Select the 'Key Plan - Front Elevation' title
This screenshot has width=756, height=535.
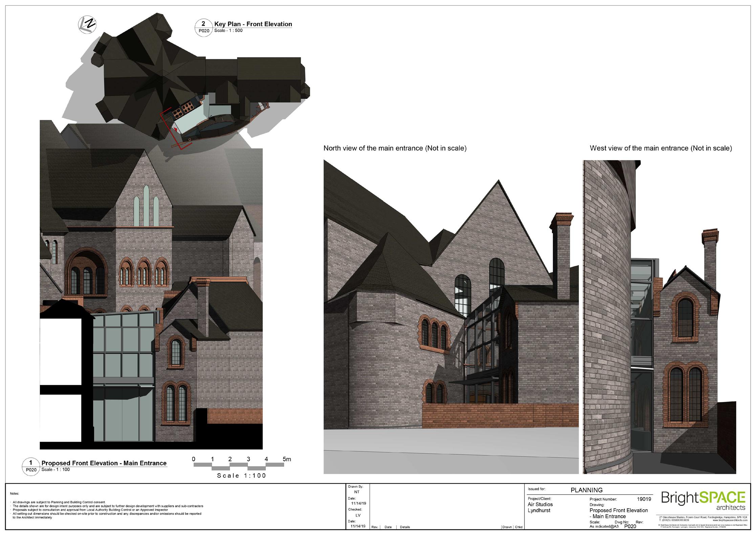coord(253,24)
